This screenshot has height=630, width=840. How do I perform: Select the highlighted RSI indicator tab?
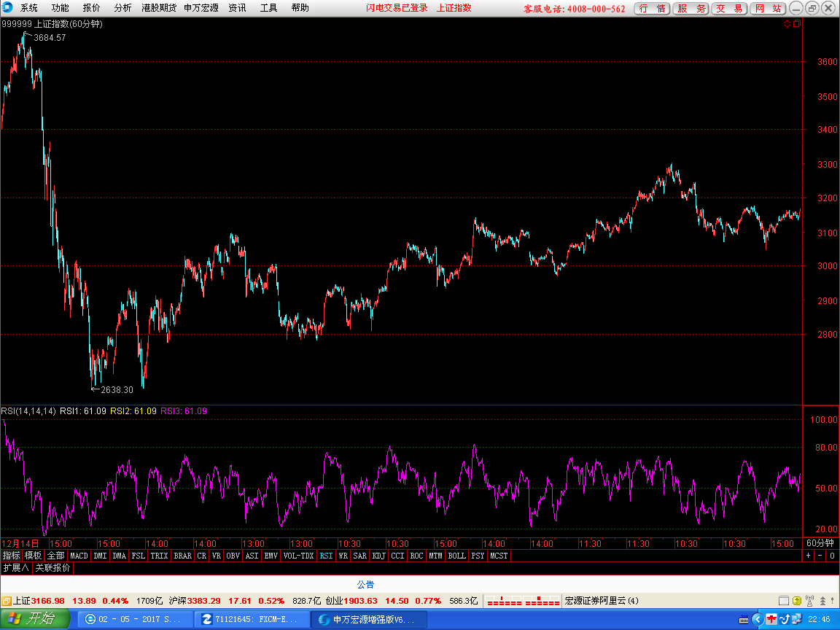click(326, 556)
